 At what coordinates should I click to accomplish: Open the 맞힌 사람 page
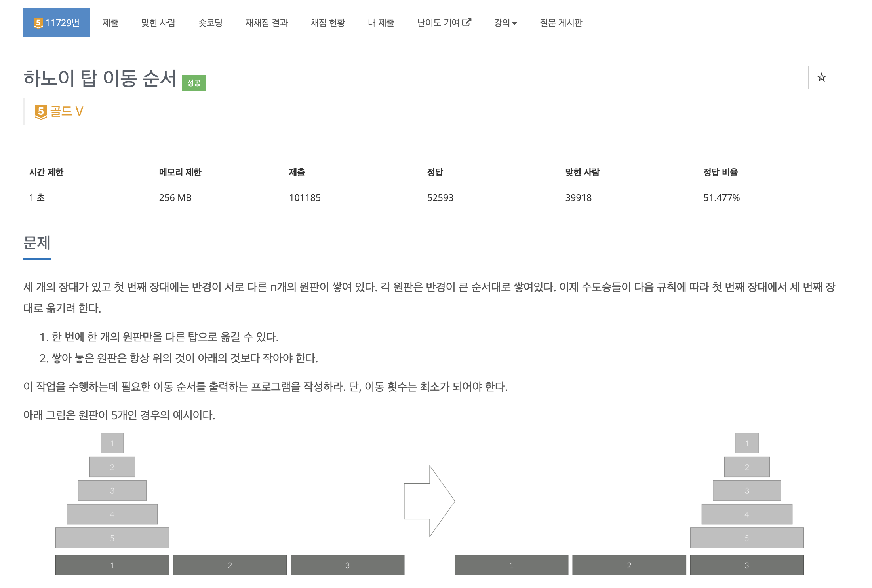[x=158, y=23]
